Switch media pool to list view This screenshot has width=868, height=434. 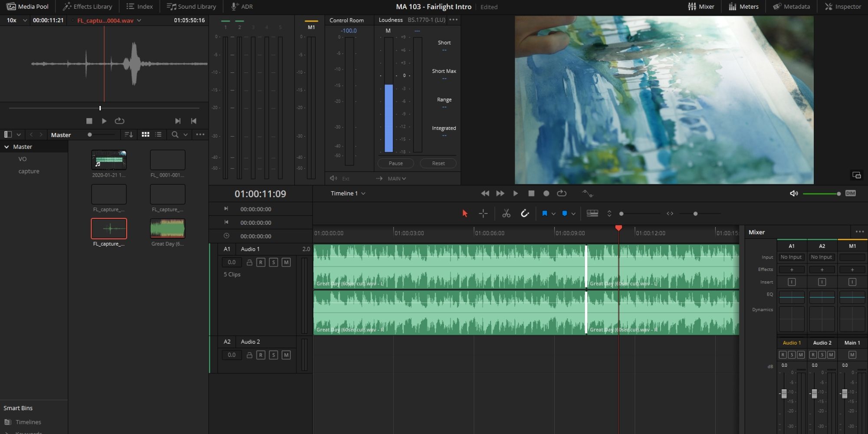pyautogui.click(x=158, y=135)
